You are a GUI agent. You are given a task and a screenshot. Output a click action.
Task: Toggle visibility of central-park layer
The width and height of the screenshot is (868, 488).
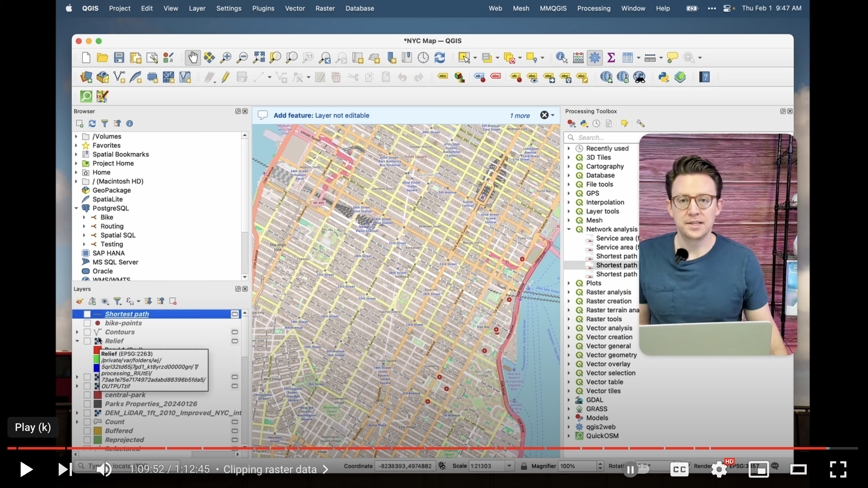coord(87,395)
